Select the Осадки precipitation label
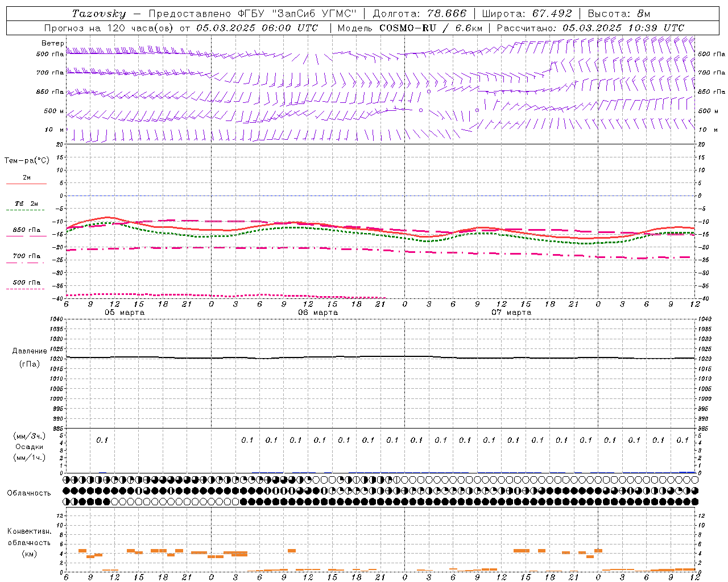 click(x=30, y=447)
